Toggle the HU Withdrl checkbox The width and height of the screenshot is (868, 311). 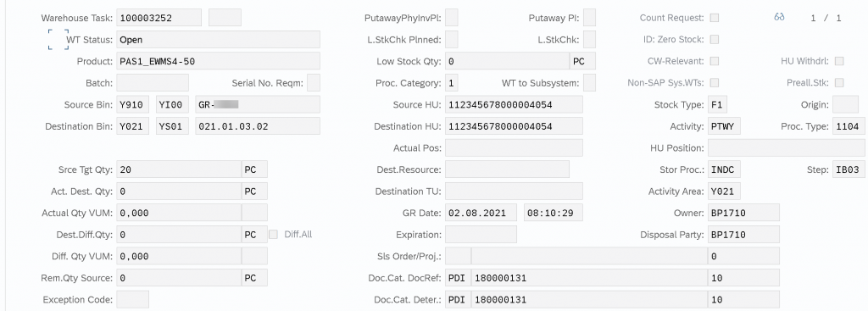(x=839, y=61)
